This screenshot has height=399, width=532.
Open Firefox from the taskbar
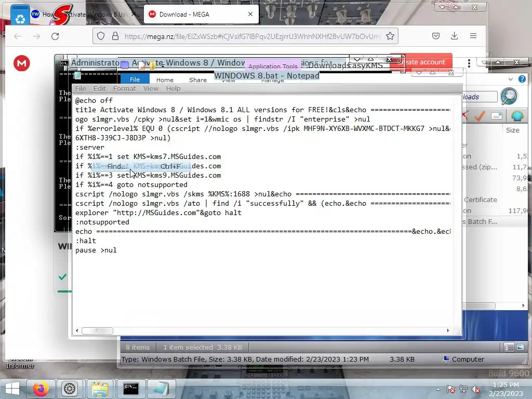(x=41, y=389)
